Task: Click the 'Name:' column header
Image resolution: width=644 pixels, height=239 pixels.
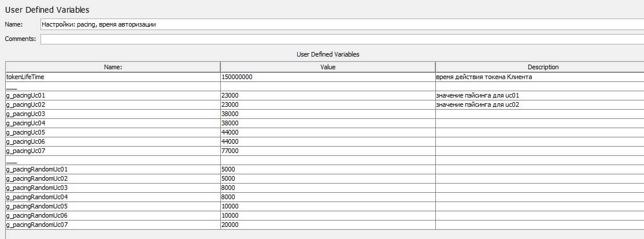Action: [113, 67]
